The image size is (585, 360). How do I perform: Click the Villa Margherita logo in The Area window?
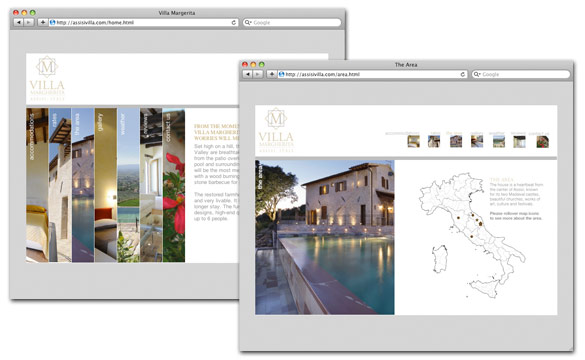coord(276,130)
